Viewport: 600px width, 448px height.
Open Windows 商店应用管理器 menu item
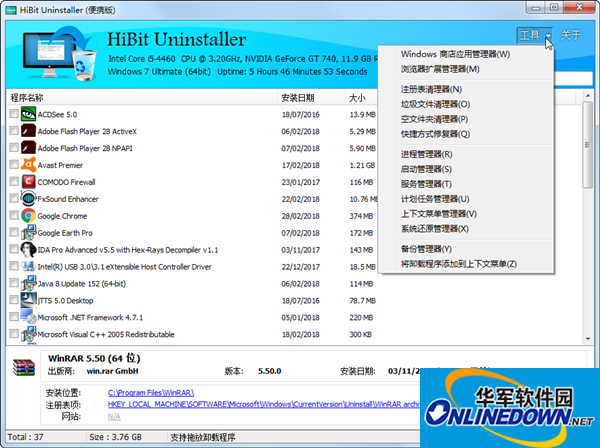click(x=466, y=54)
